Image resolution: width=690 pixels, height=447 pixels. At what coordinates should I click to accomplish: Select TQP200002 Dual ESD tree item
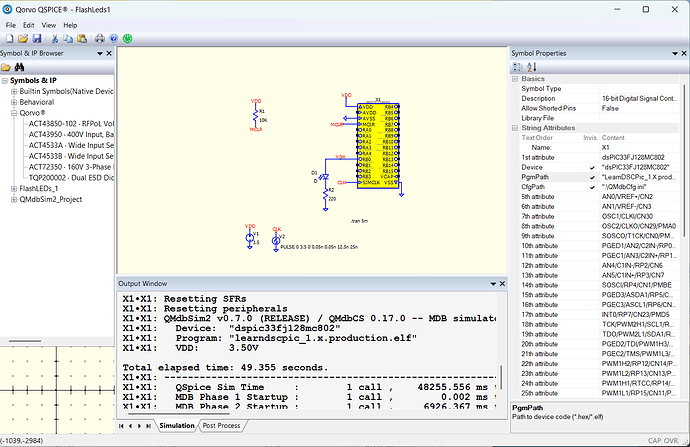pos(71,178)
